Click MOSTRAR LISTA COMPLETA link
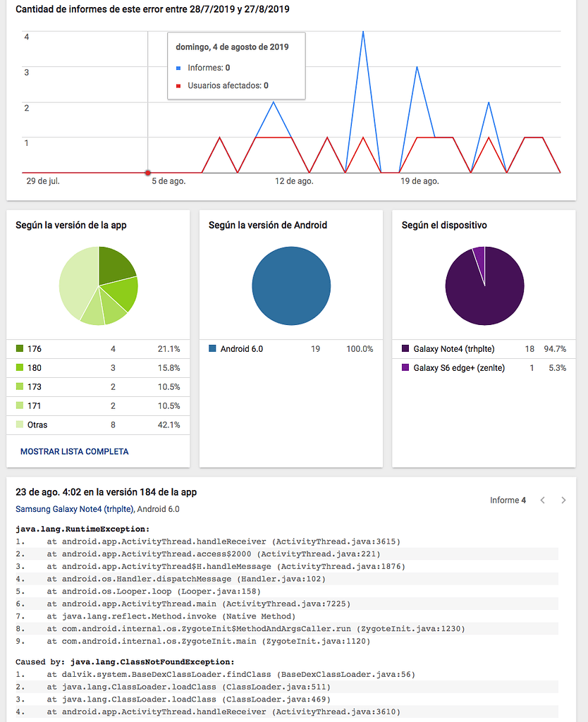The height and width of the screenshot is (722, 588). [75, 451]
